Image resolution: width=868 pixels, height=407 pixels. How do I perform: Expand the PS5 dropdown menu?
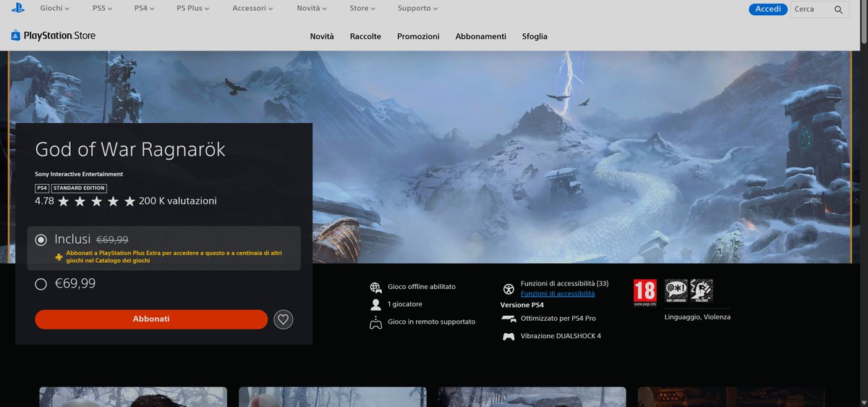coord(101,9)
